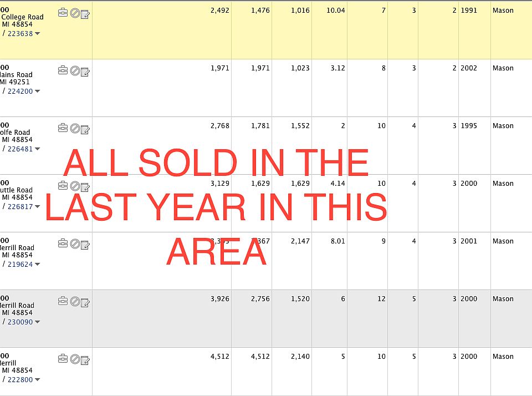Click briefcase icon on the College Road listing
Image resolution: width=532 pixels, height=396 pixels.
pos(63,13)
